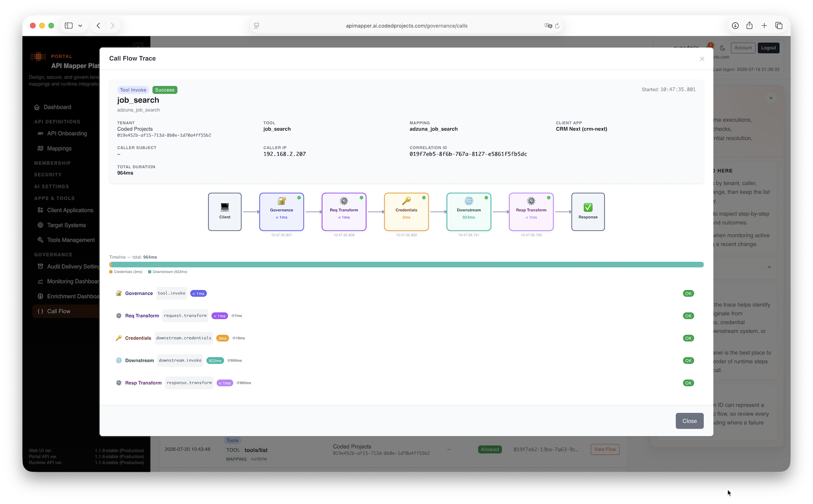Click the Safari sidebar toggle icon
The height and width of the screenshot is (504, 813).
click(x=69, y=26)
